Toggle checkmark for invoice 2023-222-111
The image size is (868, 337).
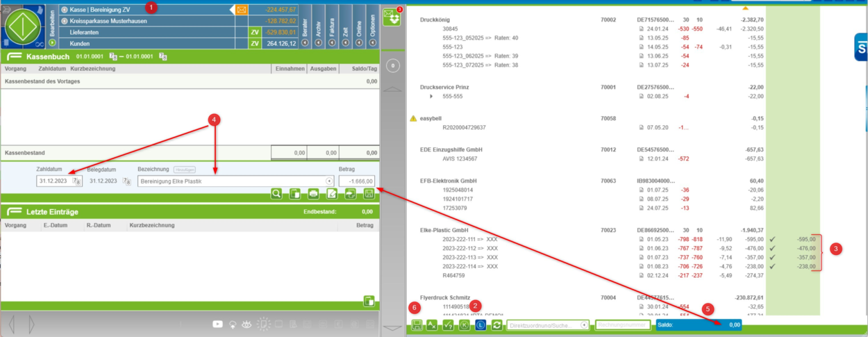coord(772,239)
